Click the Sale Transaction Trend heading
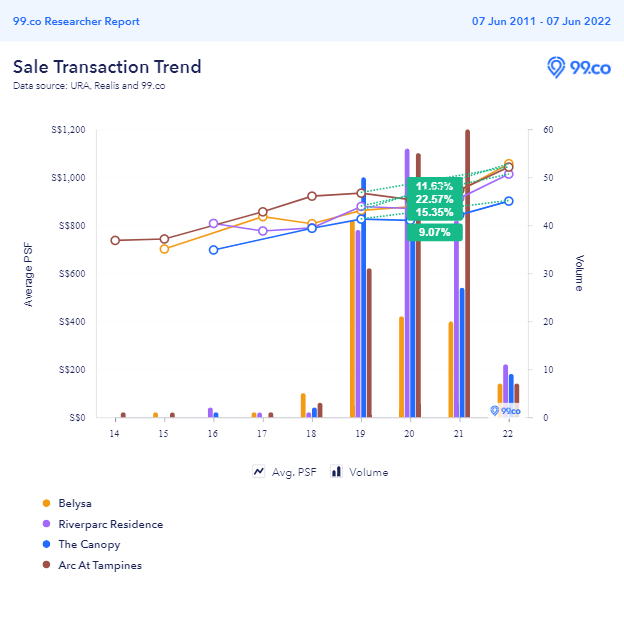Image resolution: width=624 pixels, height=640 pixels. point(107,67)
